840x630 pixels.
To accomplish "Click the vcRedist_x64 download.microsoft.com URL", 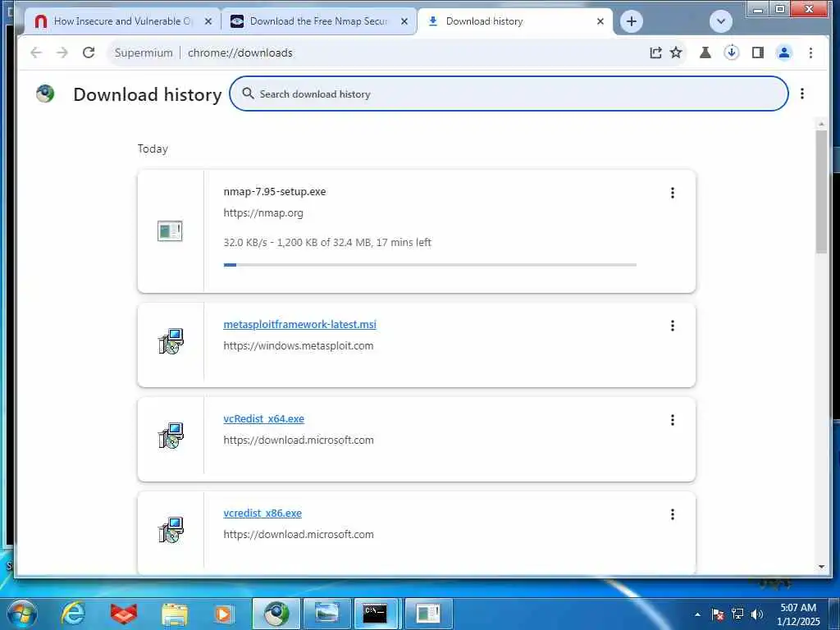I will coord(299,440).
